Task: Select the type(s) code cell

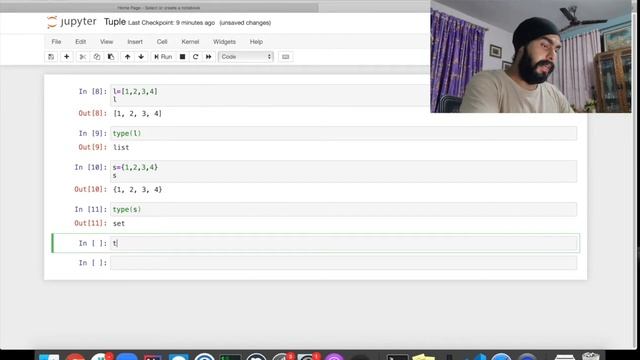Action: pyautogui.click(x=343, y=209)
